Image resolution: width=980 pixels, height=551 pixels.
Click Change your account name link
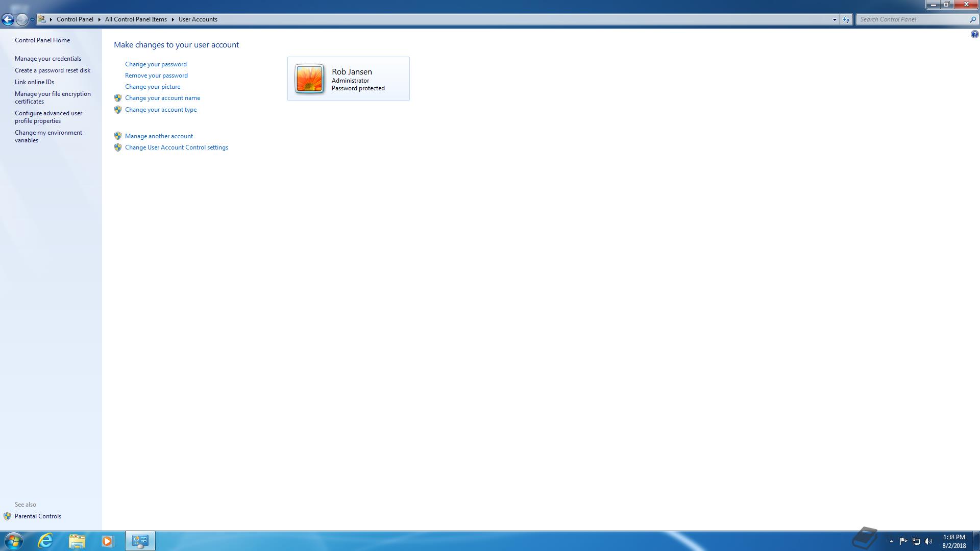pos(162,98)
